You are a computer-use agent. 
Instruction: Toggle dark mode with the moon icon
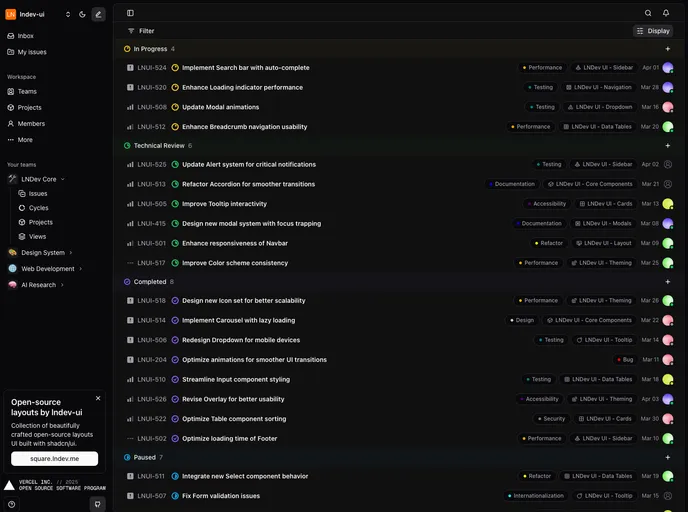pos(82,14)
